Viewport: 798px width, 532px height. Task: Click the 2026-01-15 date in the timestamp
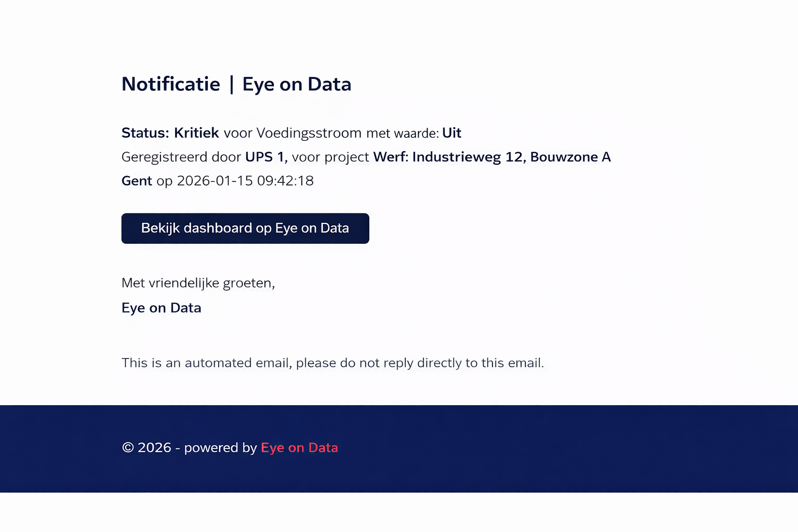pyautogui.click(x=215, y=181)
